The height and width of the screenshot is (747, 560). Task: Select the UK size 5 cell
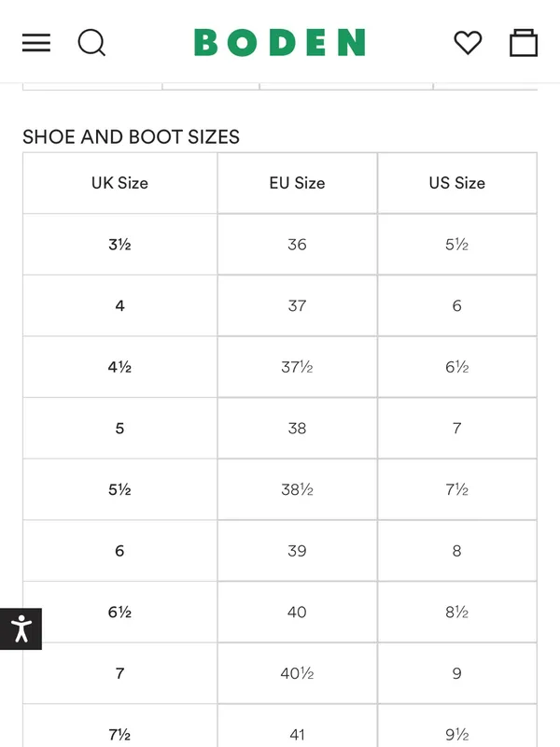tap(120, 429)
